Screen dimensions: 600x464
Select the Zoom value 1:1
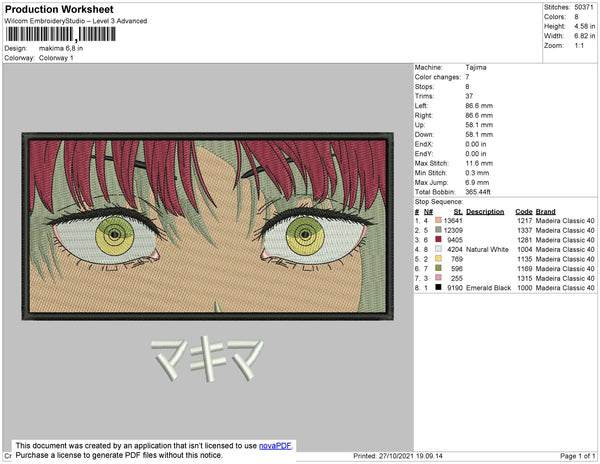579,46
